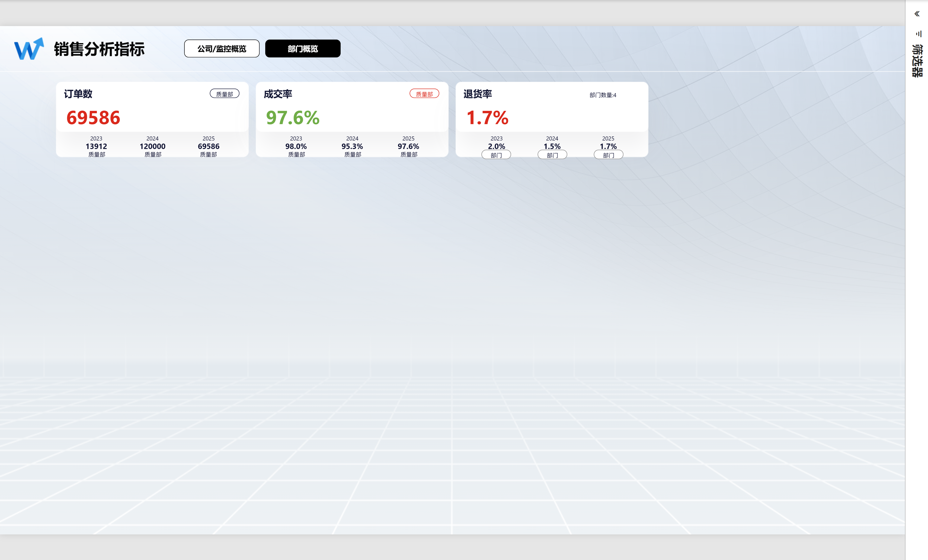Switch to 公司/监控概览 page
Viewport: 928px width, 560px height.
(221, 49)
